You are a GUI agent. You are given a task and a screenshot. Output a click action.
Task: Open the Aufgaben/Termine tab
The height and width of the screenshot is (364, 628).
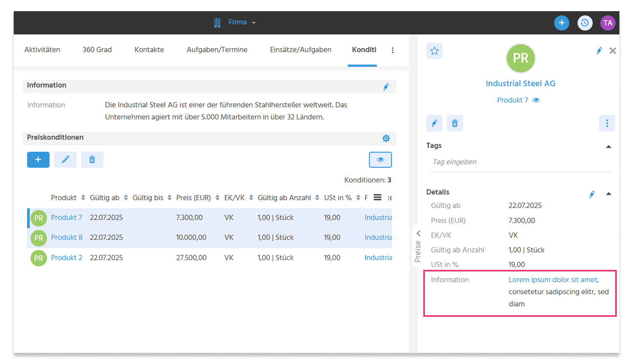pyautogui.click(x=217, y=50)
